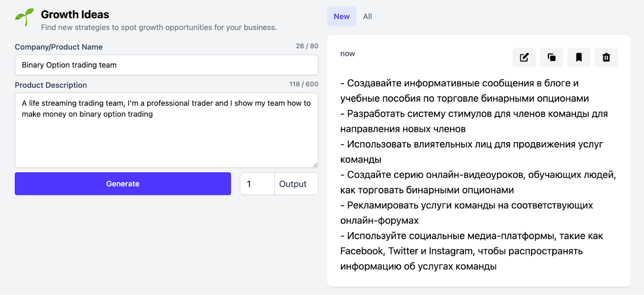The height and width of the screenshot is (295, 644).
Task: Switch to the New tab
Action: pyautogui.click(x=341, y=16)
